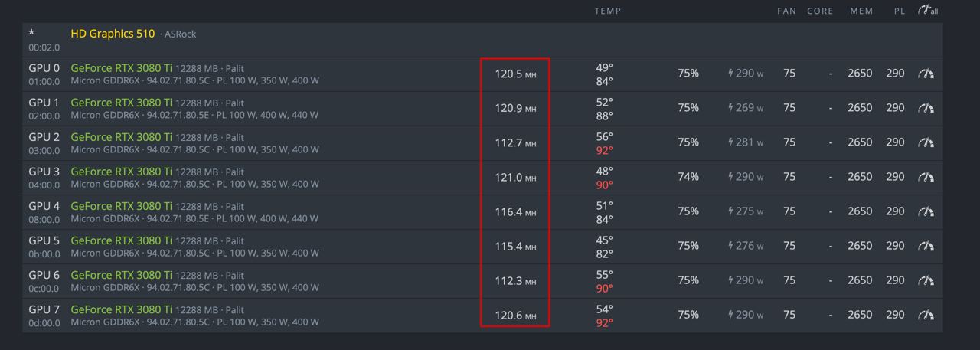Image resolution: width=980 pixels, height=350 pixels.
Task: Click the GeForce RTX 3080 Ti name for GPU 0
Action: (121, 68)
